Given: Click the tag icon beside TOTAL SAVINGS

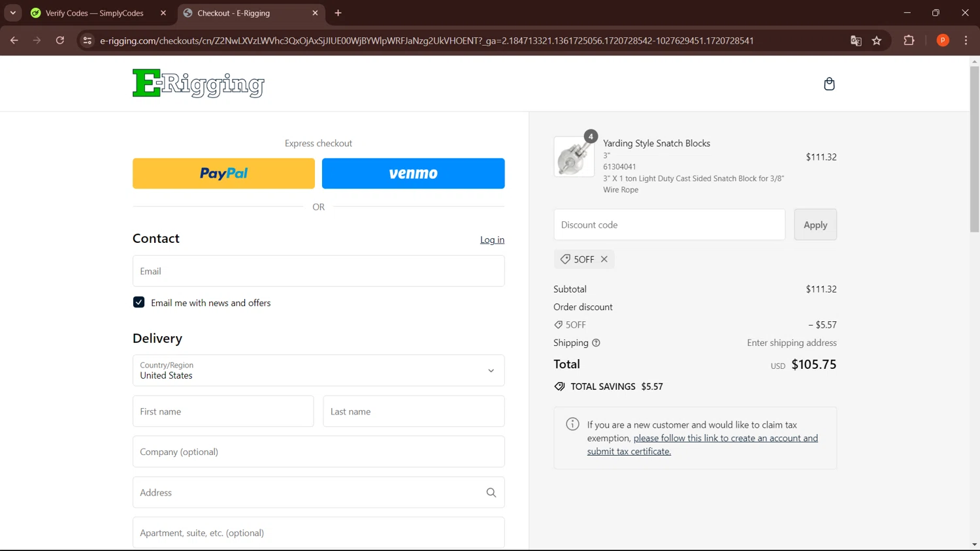Looking at the screenshot, I should click(x=560, y=386).
